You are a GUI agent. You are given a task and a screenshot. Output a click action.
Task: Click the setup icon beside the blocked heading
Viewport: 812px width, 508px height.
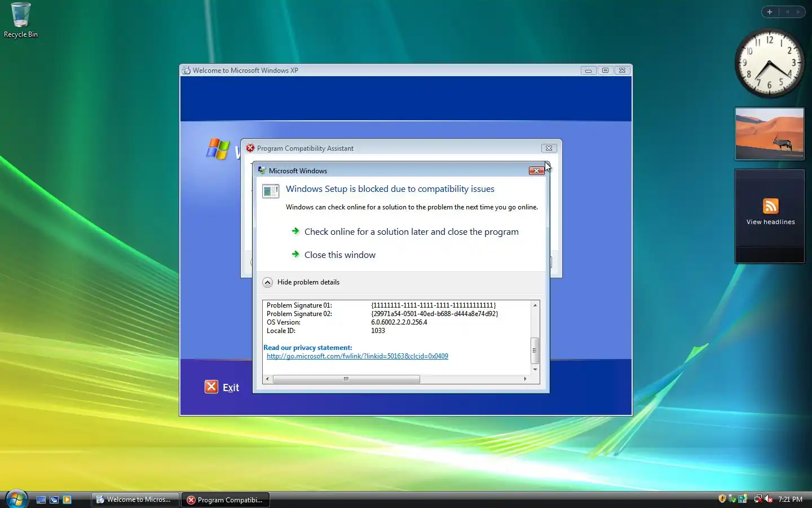tap(271, 191)
